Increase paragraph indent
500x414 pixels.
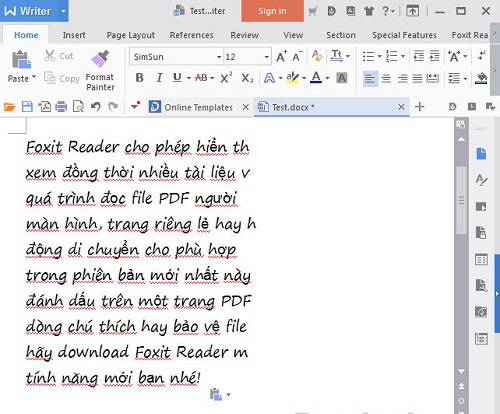pos(434,56)
